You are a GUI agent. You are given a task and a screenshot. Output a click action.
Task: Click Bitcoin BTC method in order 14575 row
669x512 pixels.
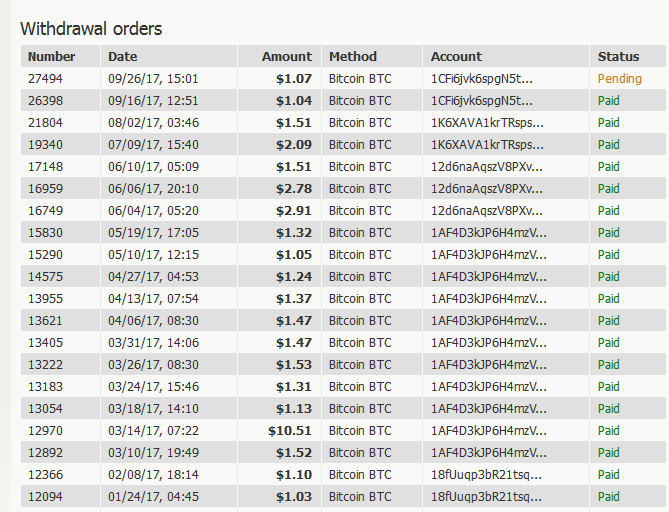tap(360, 277)
